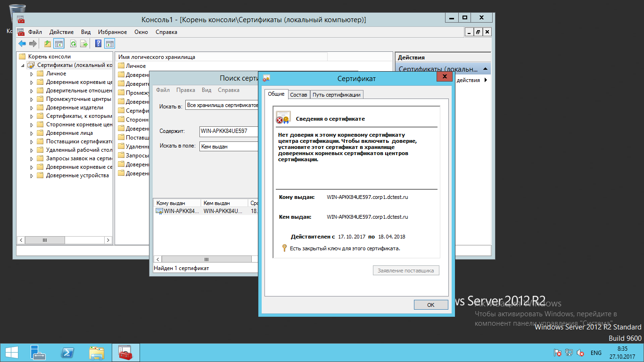Screen dimensions: 644x362
Task: Open the Искать в stores combo box
Action: (222, 105)
